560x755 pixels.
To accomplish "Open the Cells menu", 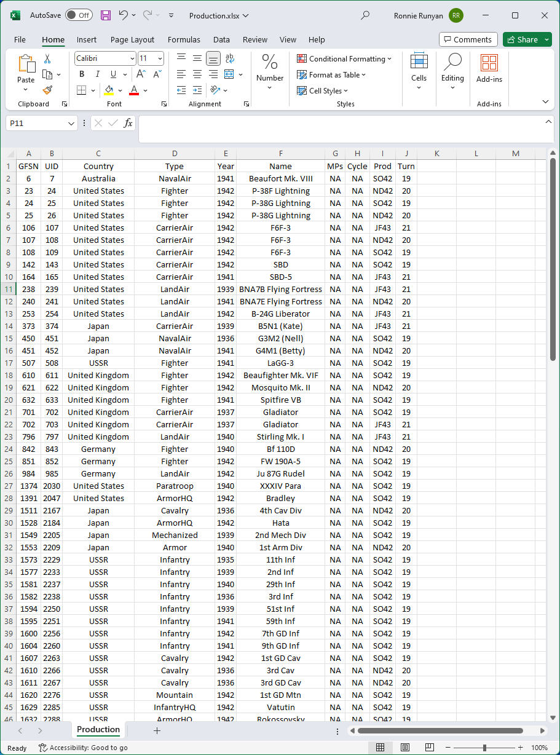I will [419, 71].
